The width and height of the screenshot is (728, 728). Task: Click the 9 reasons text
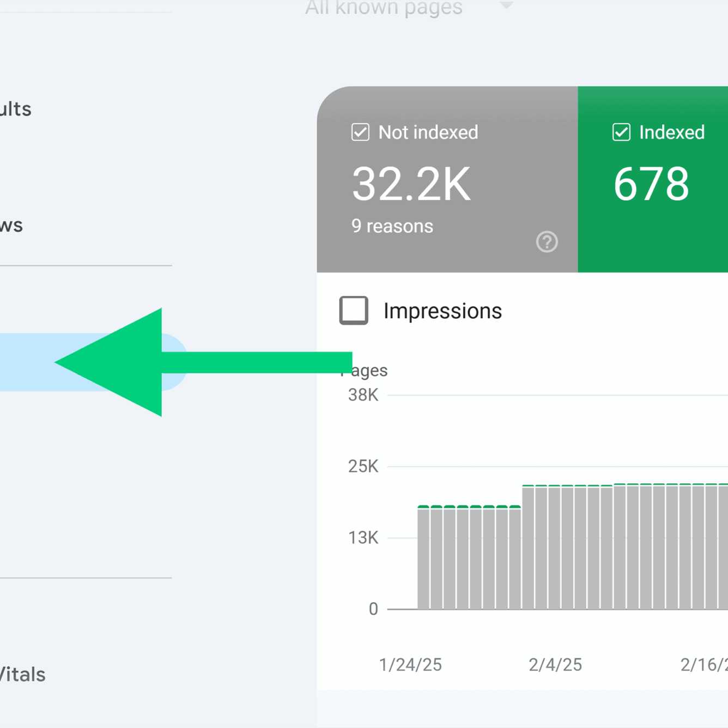392,226
